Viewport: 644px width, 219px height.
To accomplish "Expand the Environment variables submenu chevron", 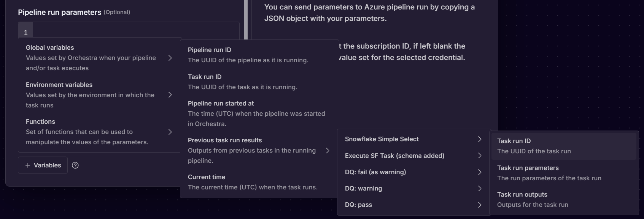I will (170, 95).
